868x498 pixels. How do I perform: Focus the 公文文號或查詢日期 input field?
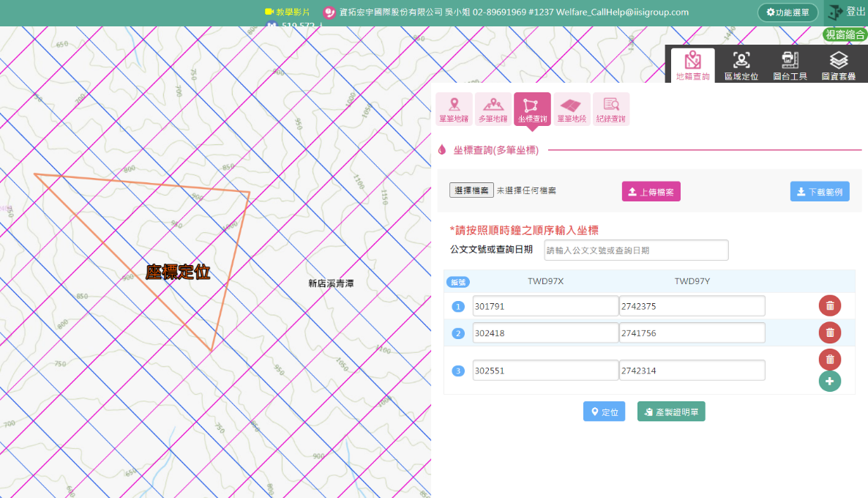pyautogui.click(x=636, y=250)
